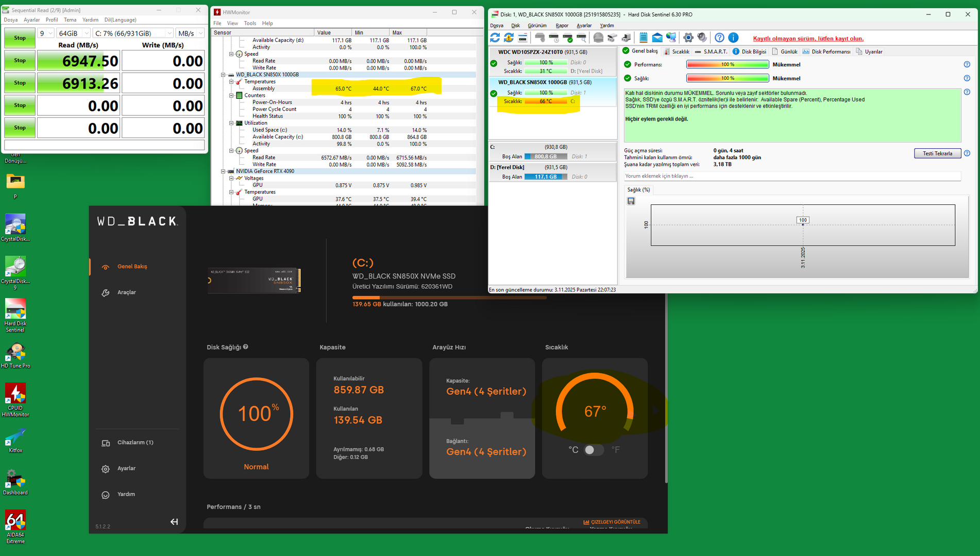The image size is (980, 556).
Task: Click the blue question mark icon in Sentinel toolbar
Action: 720,38
